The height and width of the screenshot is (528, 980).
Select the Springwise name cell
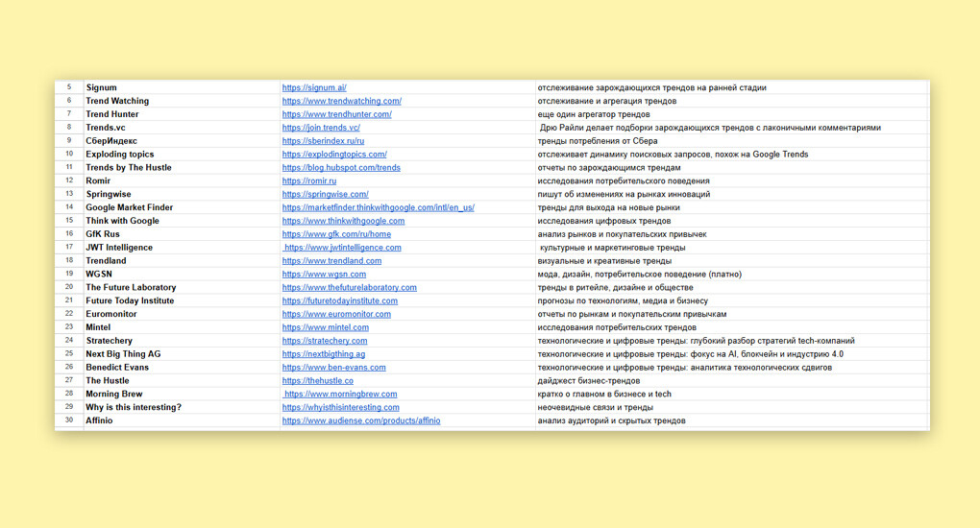point(182,194)
